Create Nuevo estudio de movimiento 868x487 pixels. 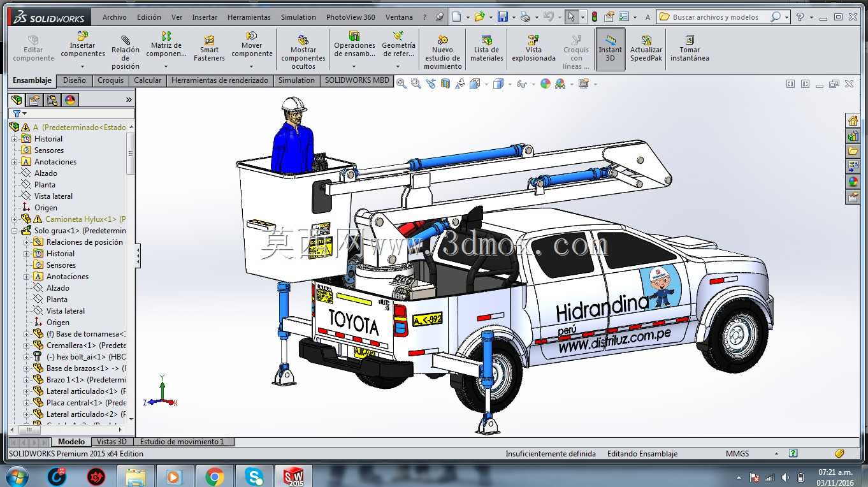click(442, 53)
